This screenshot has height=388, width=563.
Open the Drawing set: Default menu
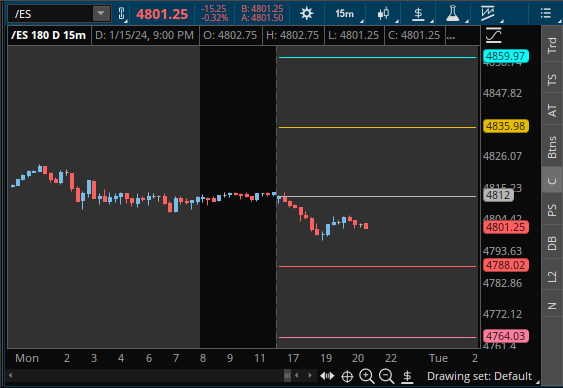click(479, 376)
